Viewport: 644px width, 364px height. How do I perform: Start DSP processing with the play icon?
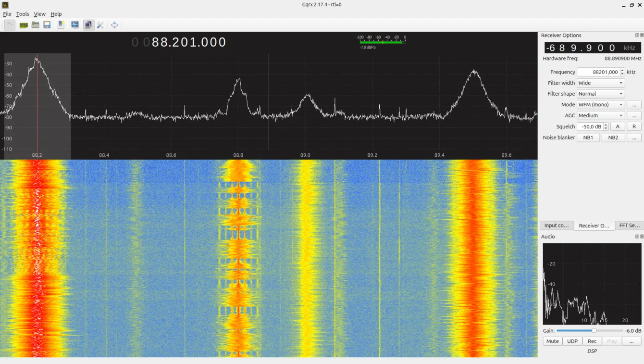point(10,25)
